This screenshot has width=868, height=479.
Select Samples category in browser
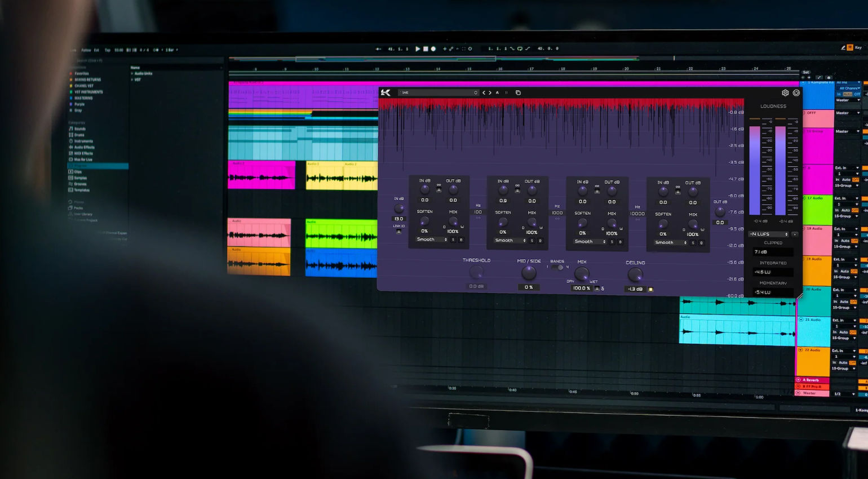(78, 178)
